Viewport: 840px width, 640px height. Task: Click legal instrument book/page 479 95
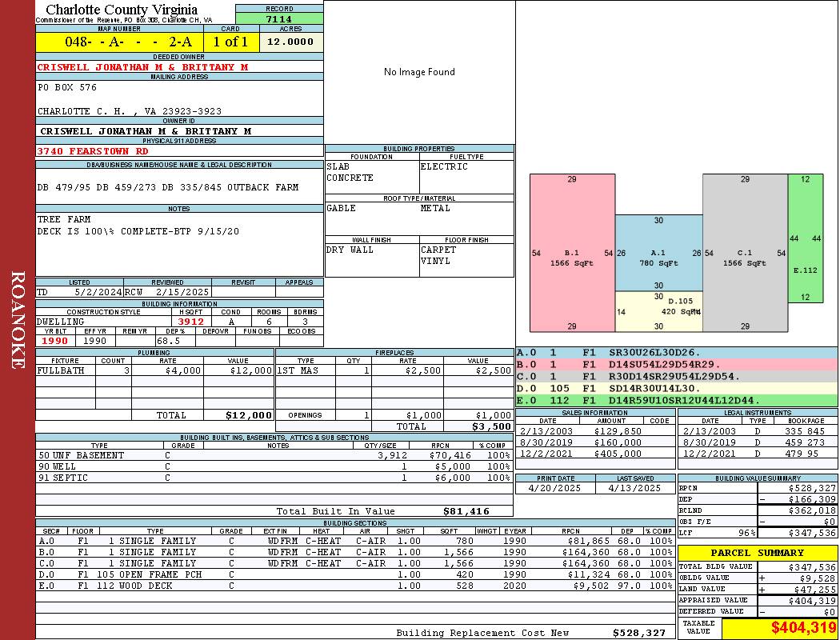802,454
